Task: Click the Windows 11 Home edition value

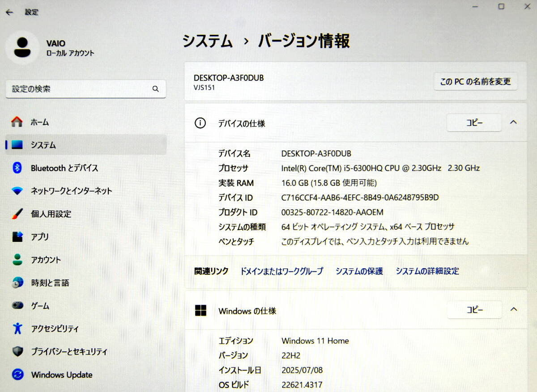Action: pyautogui.click(x=315, y=341)
